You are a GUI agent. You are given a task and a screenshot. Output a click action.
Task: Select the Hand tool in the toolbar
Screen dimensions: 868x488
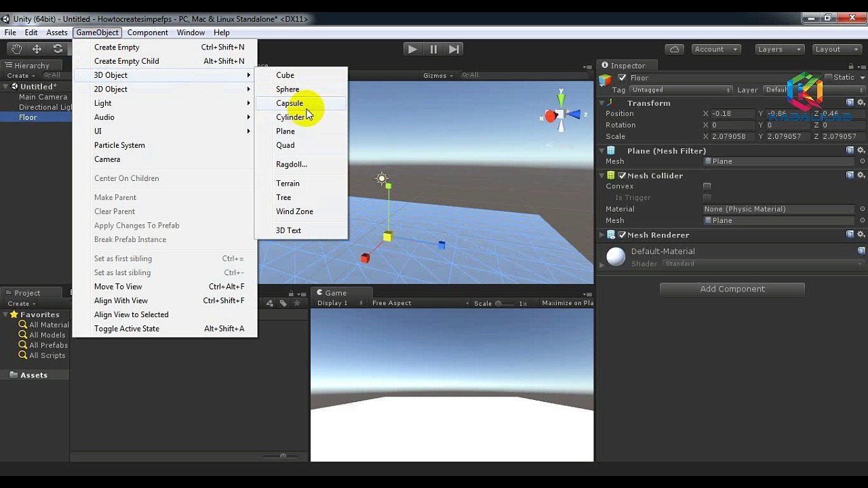pyautogui.click(x=16, y=49)
